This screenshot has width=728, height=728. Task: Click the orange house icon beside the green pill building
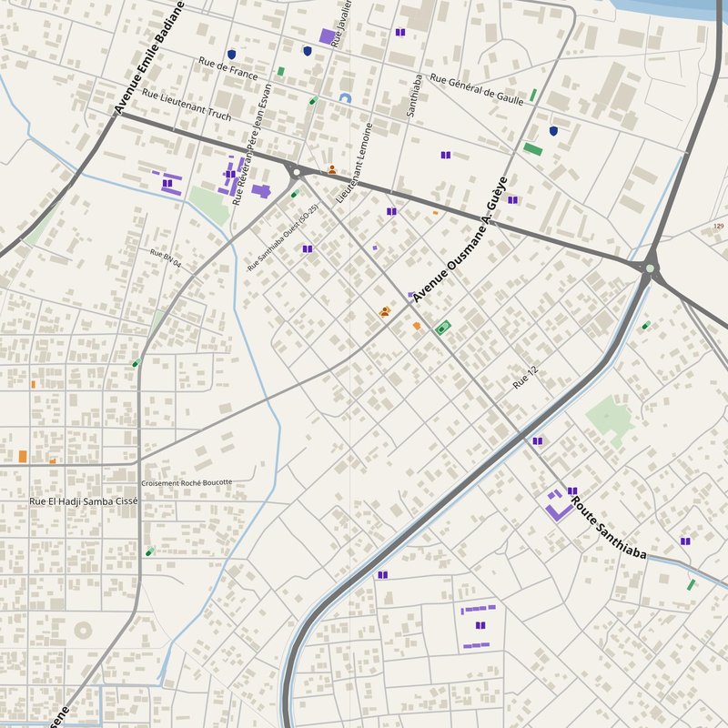[x=417, y=326]
